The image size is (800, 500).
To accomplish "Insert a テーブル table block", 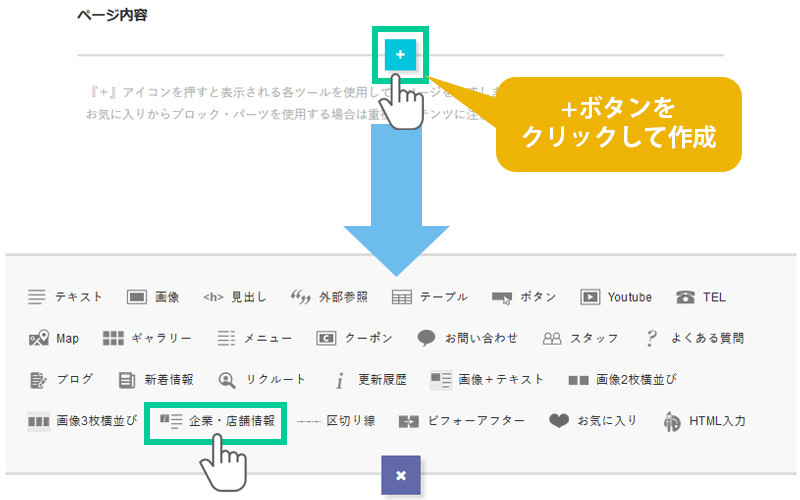I will click(x=429, y=297).
